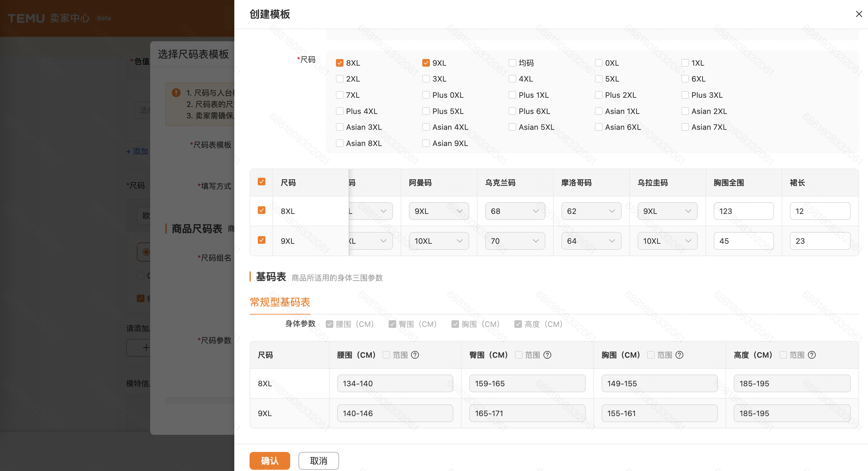The image size is (868, 471).
Task: Open help tooltip beside 腰围 范围 checkbox
Action: click(415, 355)
